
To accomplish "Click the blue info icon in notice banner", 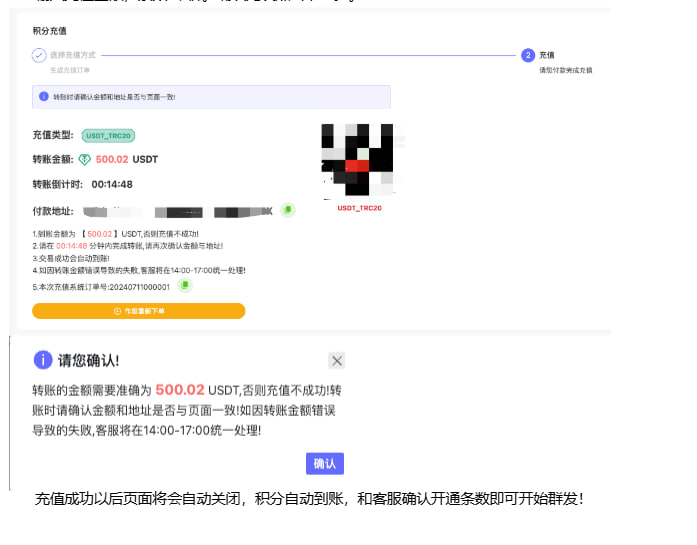I will coord(44,96).
